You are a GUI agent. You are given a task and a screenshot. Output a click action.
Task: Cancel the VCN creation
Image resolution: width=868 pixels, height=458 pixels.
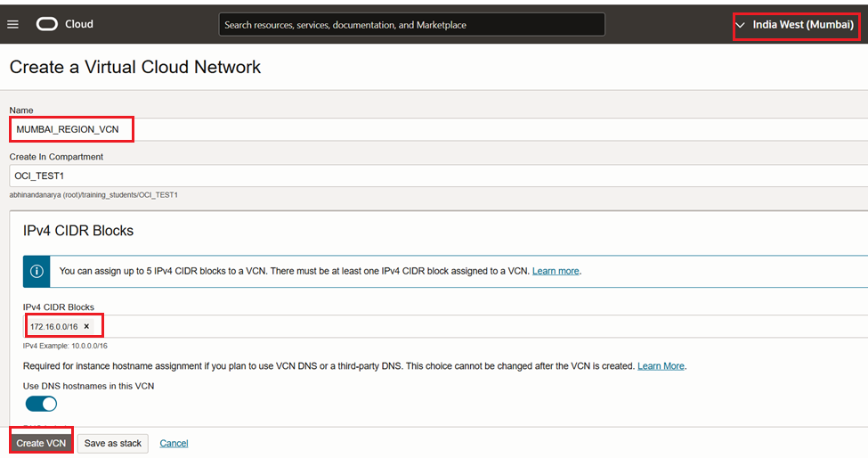coord(174,443)
